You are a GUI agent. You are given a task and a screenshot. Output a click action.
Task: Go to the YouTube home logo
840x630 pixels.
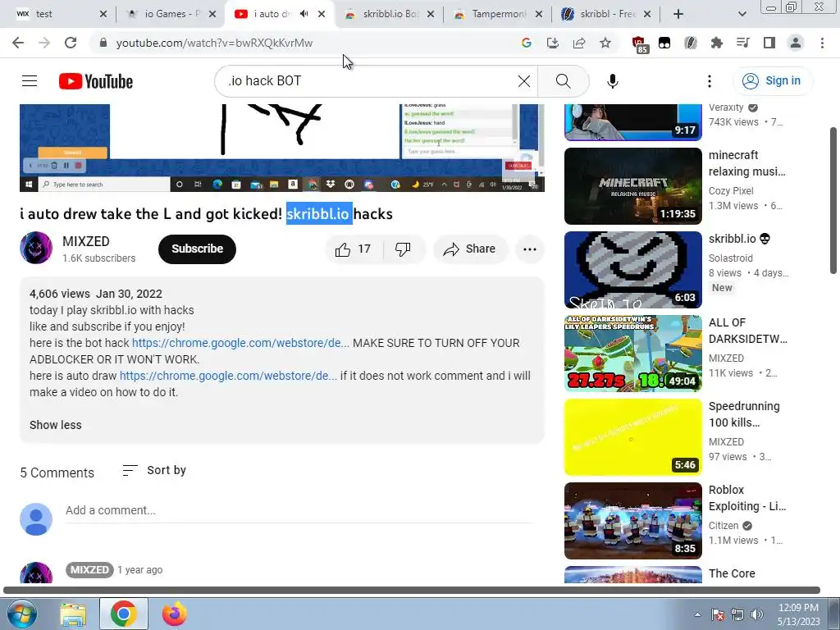(96, 81)
